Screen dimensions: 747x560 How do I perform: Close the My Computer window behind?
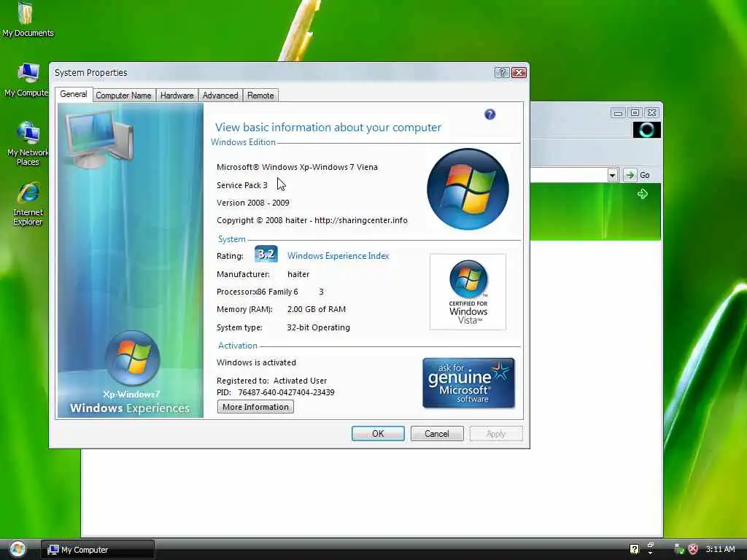651,113
